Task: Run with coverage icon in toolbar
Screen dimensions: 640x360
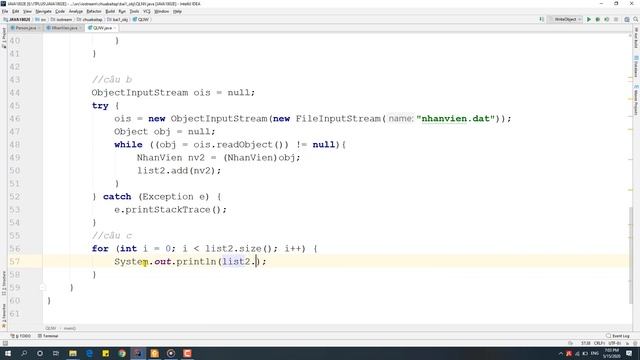Action: (x=607, y=19)
